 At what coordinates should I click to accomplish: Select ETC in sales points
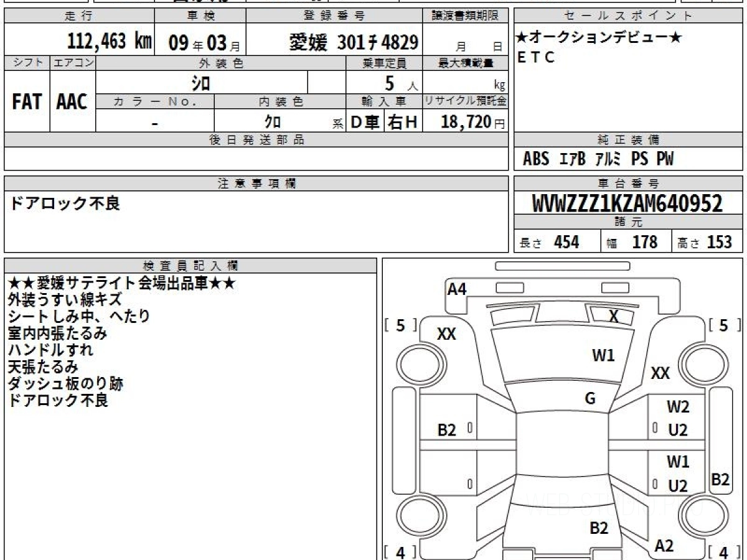[x=536, y=57]
